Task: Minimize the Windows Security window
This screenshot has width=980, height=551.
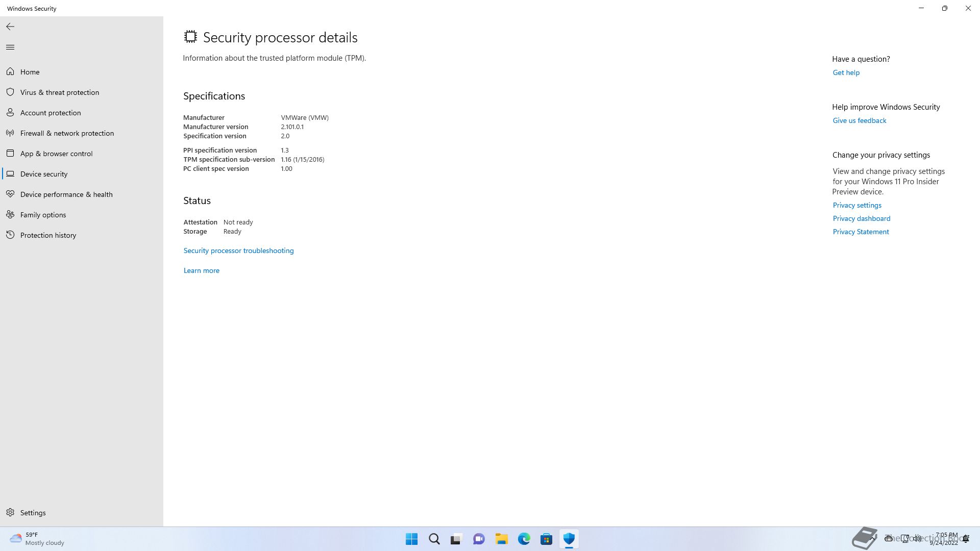Action: pyautogui.click(x=921, y=8)
